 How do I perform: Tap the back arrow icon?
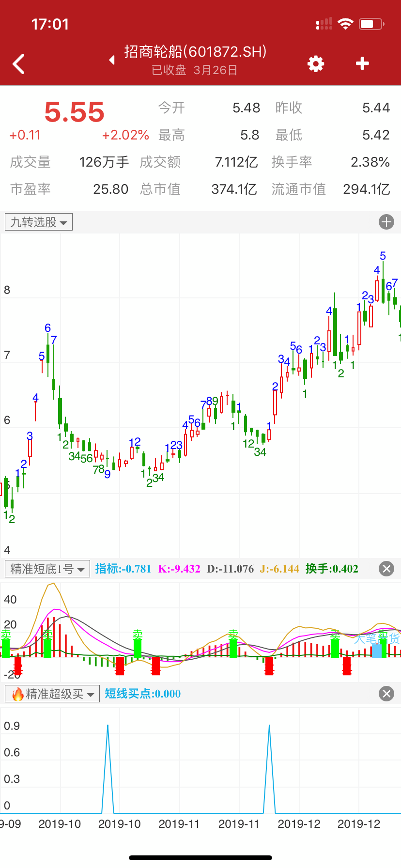tap(19, 64)
